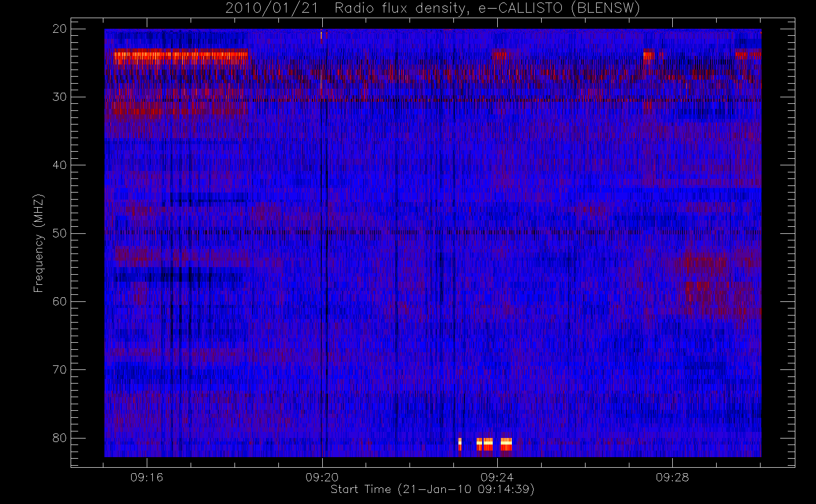Click the 20 MHz frequency tick label
816x504 pixels.
click(x=60, y=29)
